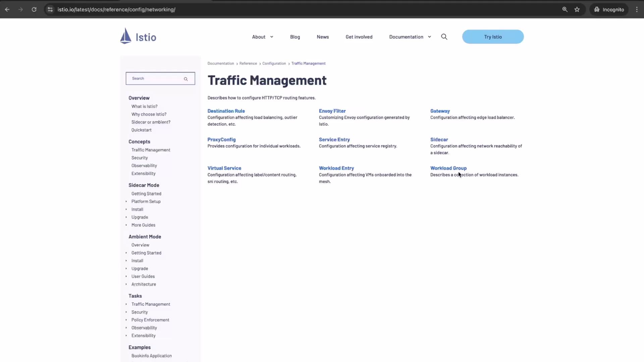Open the Virtual Service link
The height and width of the screenshot is (362, 644).
point(224,168)
